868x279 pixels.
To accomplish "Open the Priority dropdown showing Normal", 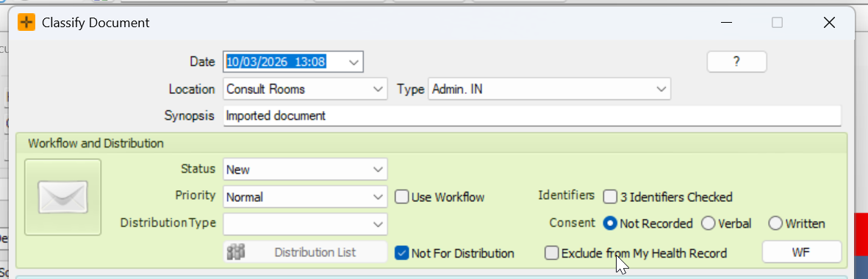I will pos(378,197).
